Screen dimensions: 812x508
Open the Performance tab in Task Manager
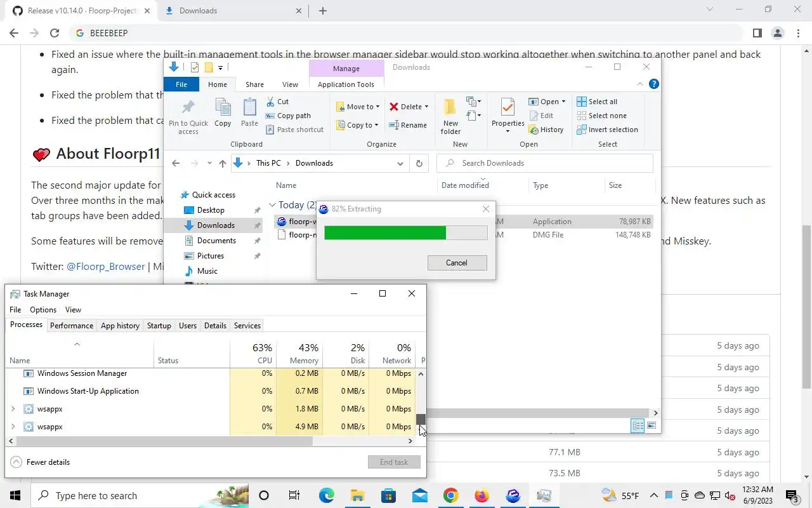[x=72, y=325]
